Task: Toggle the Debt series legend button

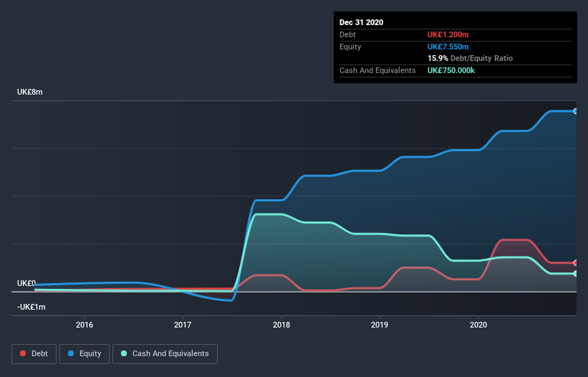Action: tap(34, 354)
